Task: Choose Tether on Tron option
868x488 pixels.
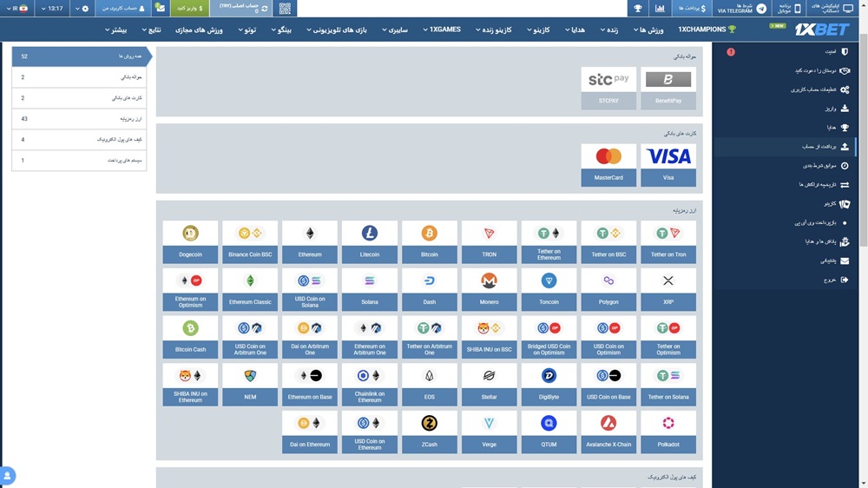Action: click(668, 241)
